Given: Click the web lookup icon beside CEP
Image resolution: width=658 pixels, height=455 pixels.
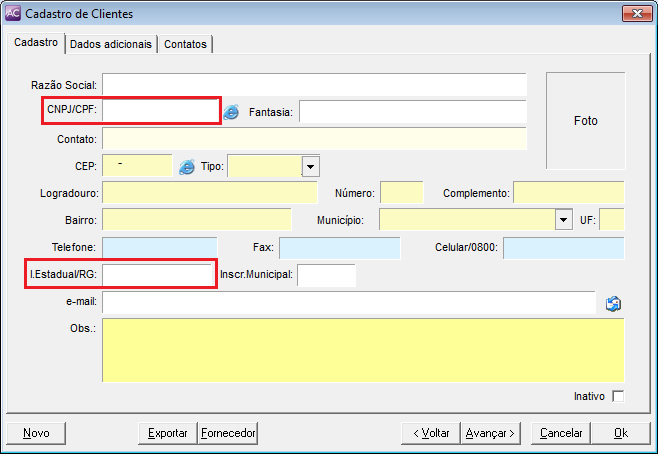Looking at the screenshot, I should click(x=186, y=166).
